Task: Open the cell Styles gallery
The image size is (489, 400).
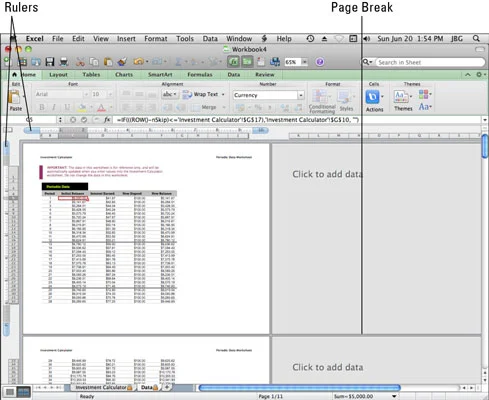Action: [346, 101]
